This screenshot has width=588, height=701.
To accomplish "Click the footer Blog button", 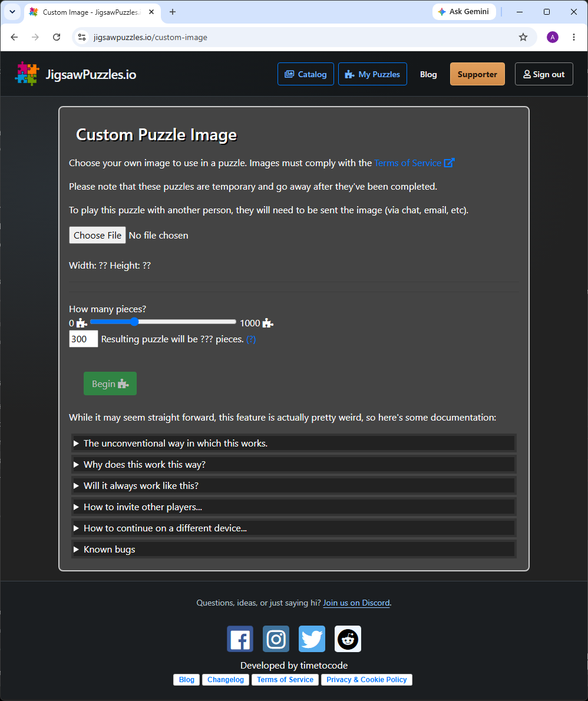I will 186,680.
